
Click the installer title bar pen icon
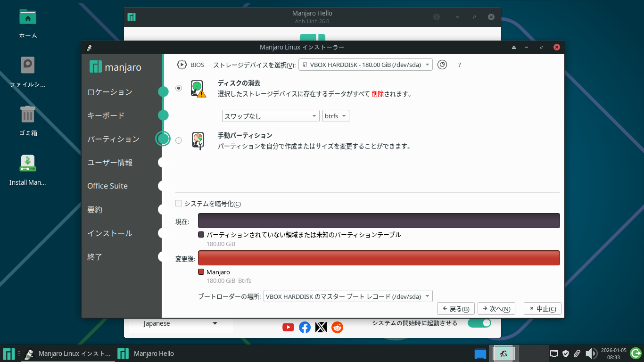89,47
